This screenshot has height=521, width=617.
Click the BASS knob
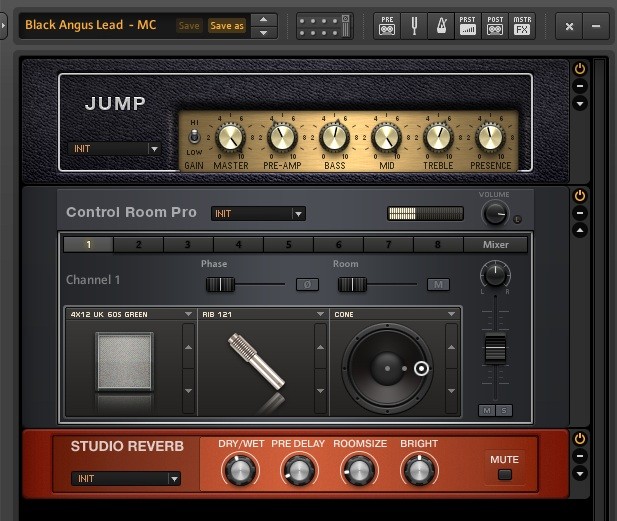pos(334,138)
